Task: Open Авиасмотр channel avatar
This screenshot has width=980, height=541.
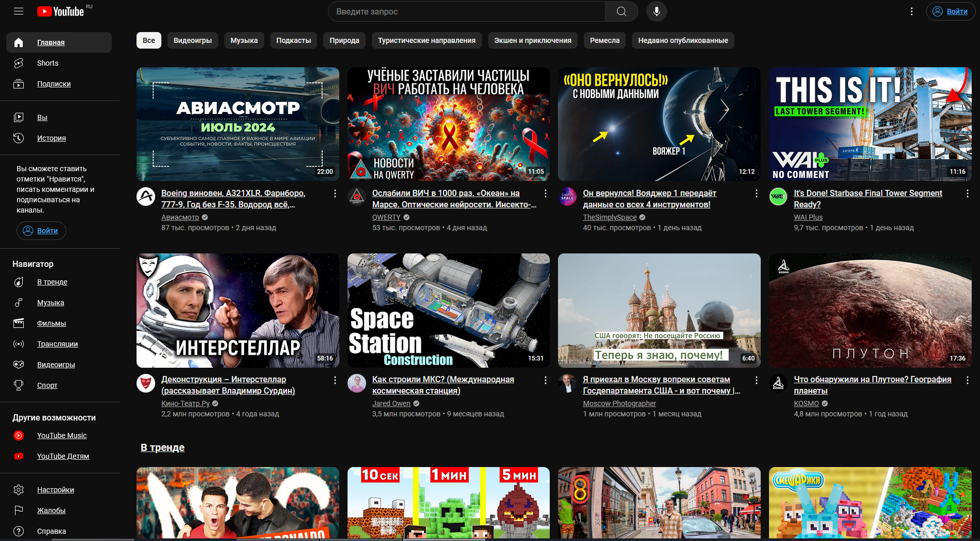Action: pyautogui.click(x=146, y=197)
